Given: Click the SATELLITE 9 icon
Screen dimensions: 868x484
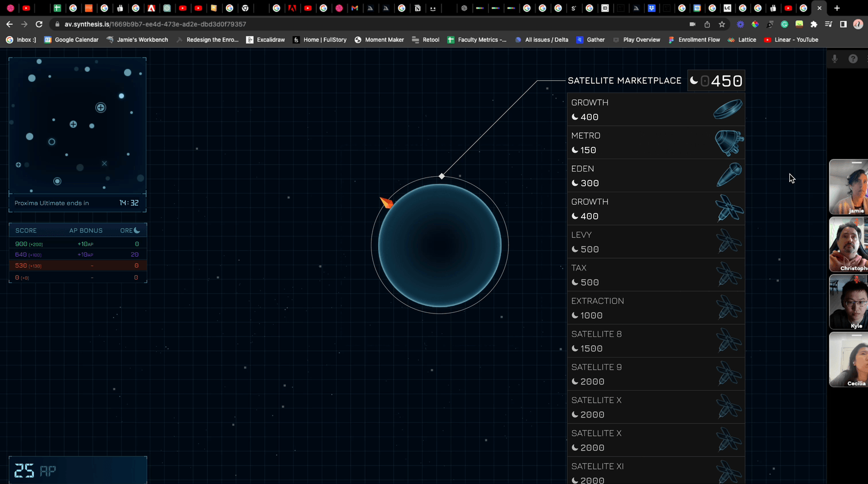Looking at the screenshot, I should (729, 374).
